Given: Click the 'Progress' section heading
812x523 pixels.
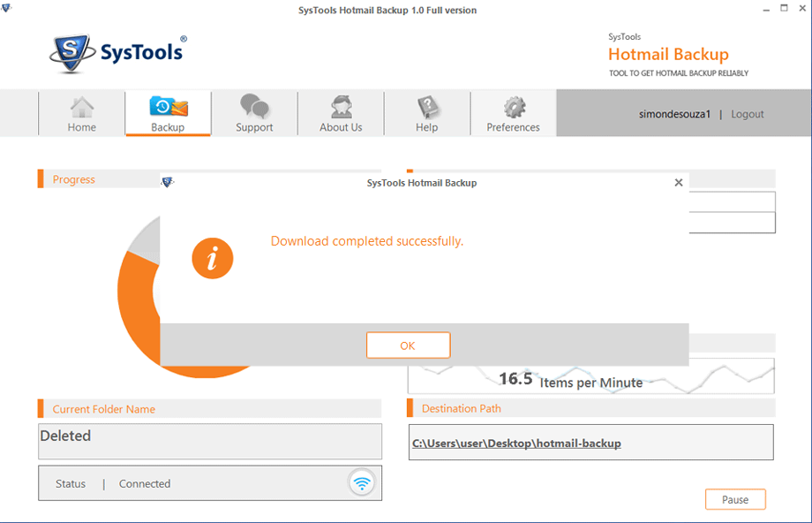Looking at the screenshot, I should coord(74,179).
